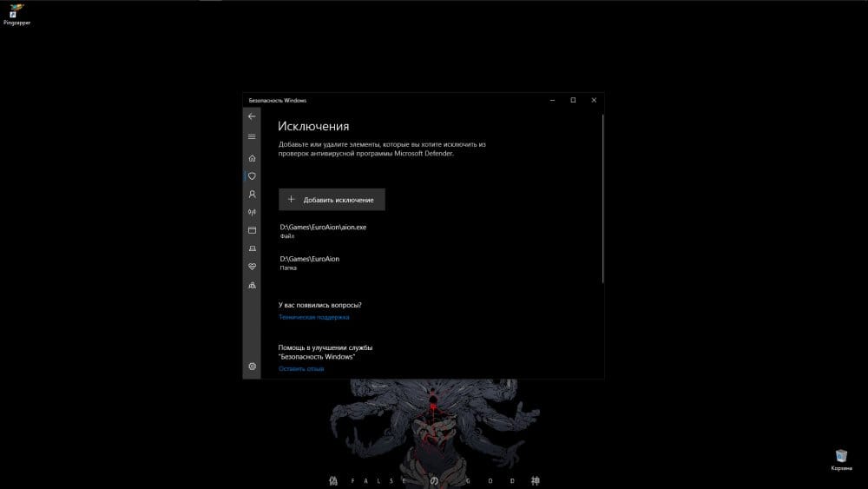Go back using the back arrow
The width and height of the screenshot is (868, 489).
(x=252, y=116)
